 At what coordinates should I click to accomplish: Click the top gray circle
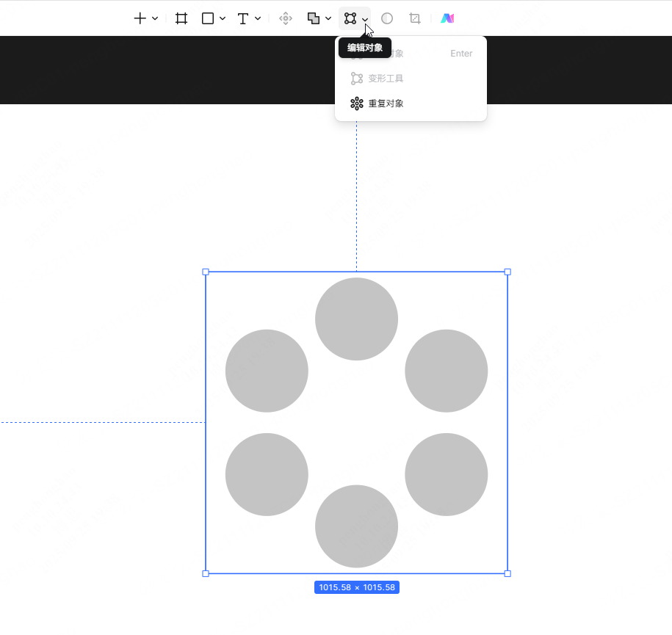click(356, 319)
